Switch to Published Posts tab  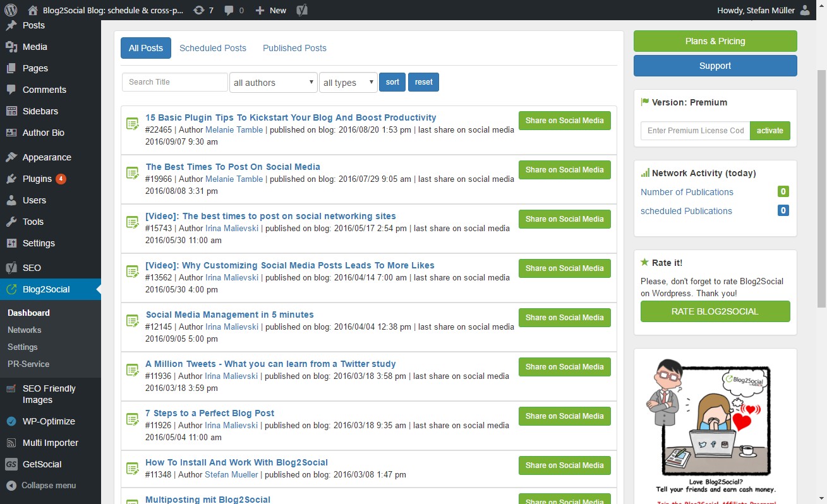click(x=294, y=48)
